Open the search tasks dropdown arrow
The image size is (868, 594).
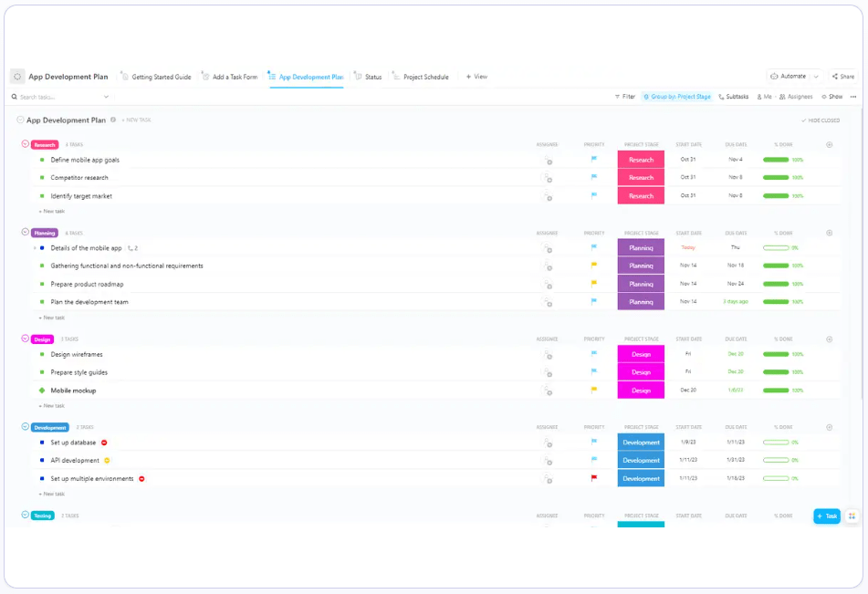point(106,97)
